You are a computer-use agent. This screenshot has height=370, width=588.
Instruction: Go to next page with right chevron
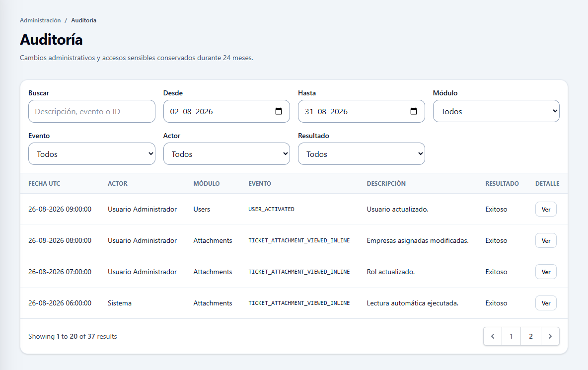pos(550,336)
